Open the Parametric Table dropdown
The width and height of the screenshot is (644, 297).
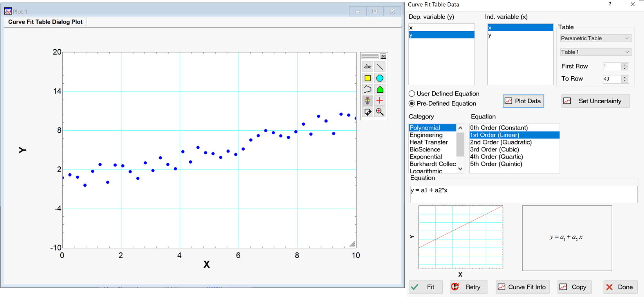[x=595, y=38]
